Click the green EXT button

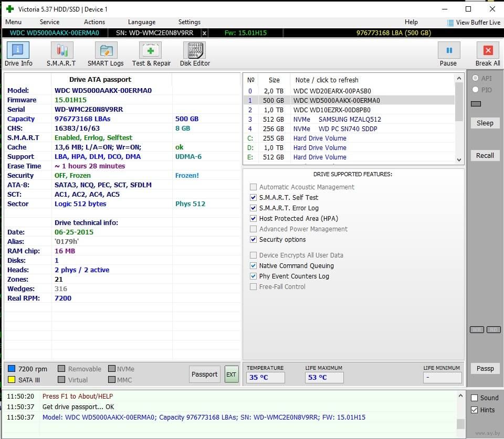pyautogui.click(x=231, y=374)
